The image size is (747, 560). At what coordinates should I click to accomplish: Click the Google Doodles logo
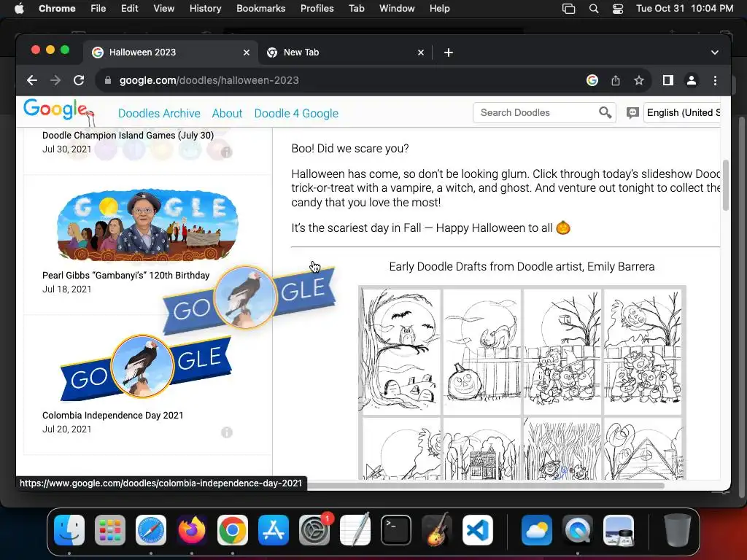[58, 112]
